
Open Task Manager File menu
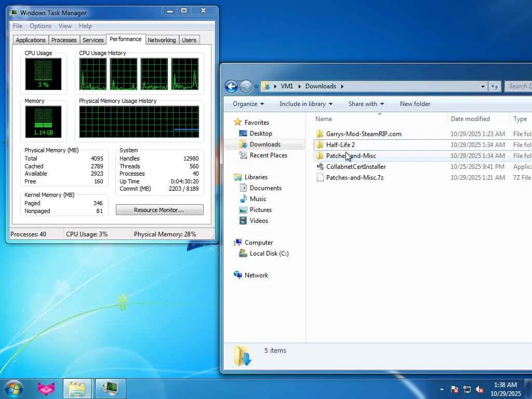click(18, 26)
